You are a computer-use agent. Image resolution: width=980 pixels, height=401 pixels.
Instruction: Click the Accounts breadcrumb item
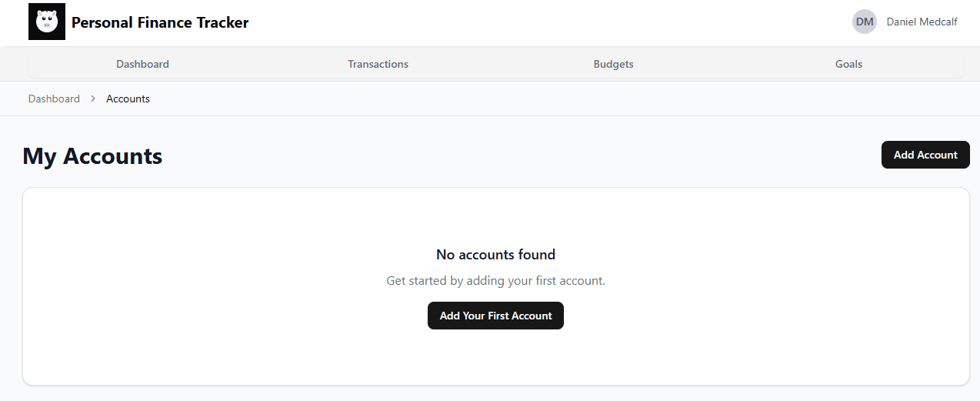coord(128,99)
